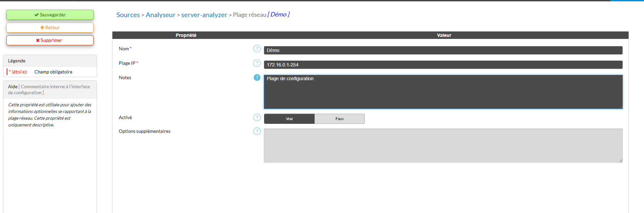
Task: Click the highlighted help icon for Notes
Action: tap(257, 78)
